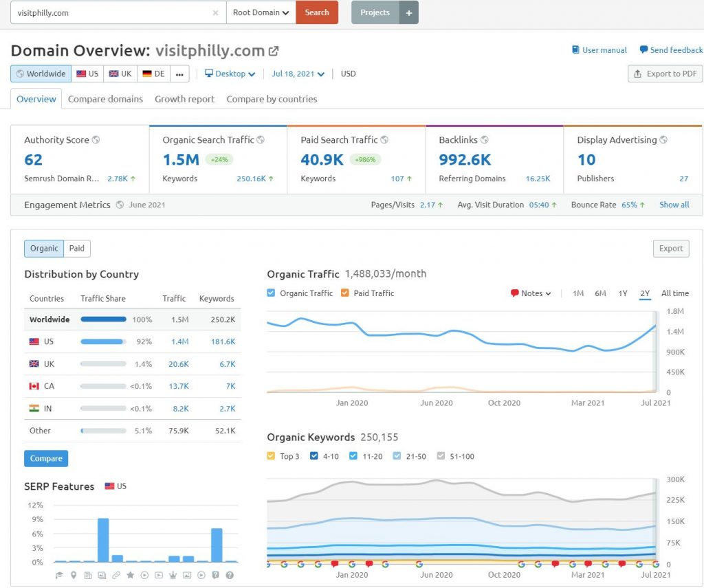The height and width of the screenshot is (588, 704).
Task: Click the blue Compare button
Action: click(46, 458)
